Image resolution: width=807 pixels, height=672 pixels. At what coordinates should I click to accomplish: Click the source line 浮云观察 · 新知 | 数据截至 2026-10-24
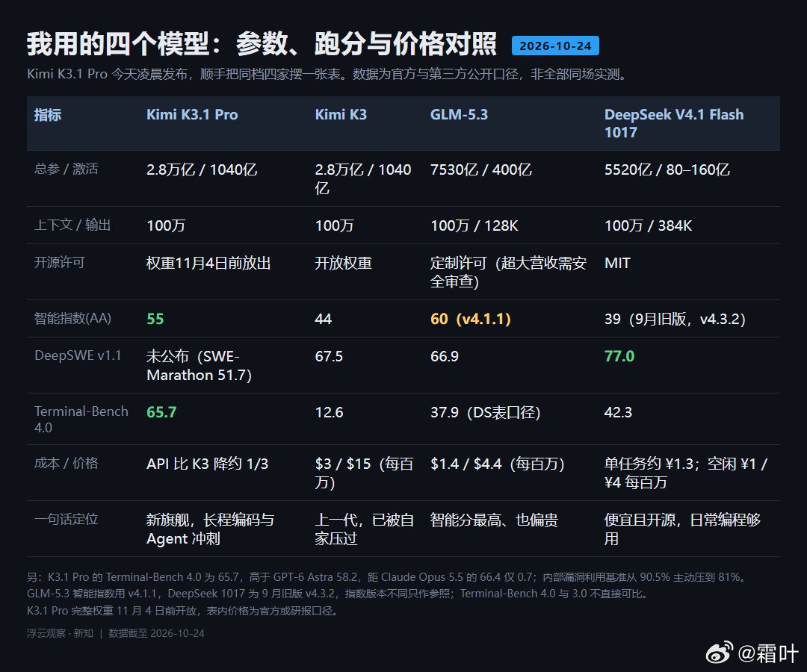coord(116,633)
